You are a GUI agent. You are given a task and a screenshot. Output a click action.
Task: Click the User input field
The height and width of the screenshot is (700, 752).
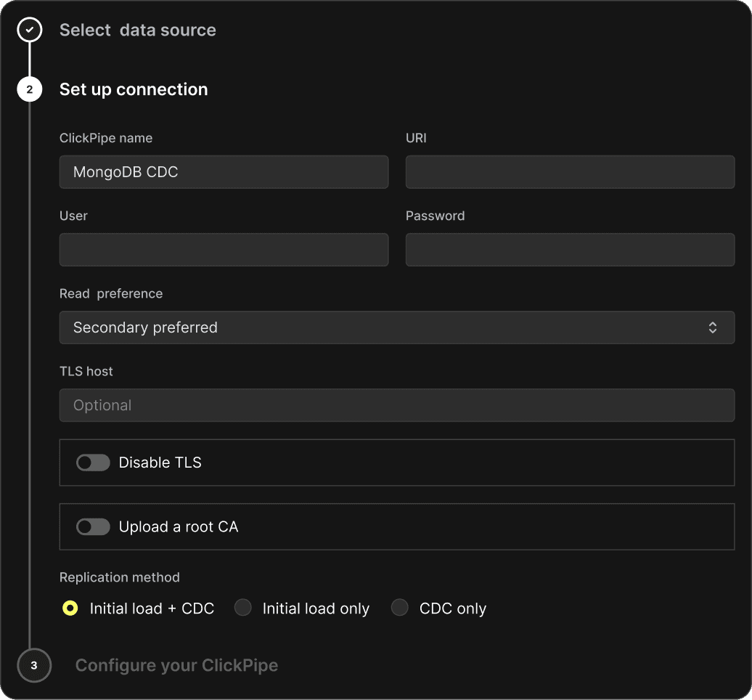coord(224,250)
